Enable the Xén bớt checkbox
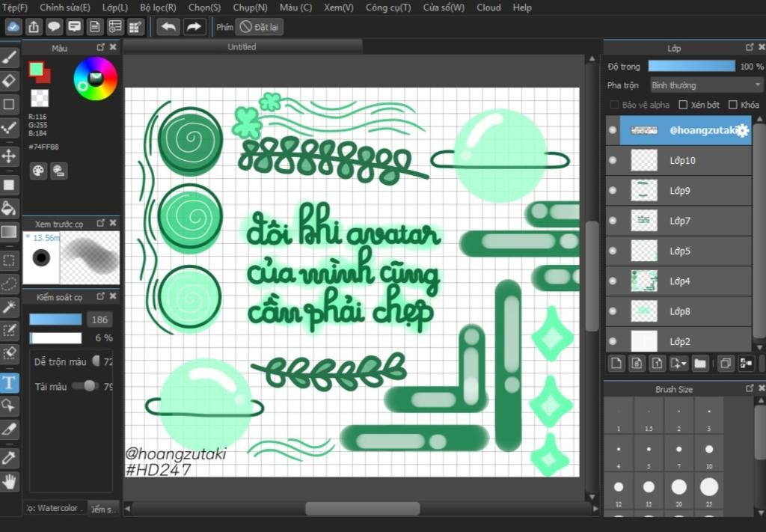 684,105
